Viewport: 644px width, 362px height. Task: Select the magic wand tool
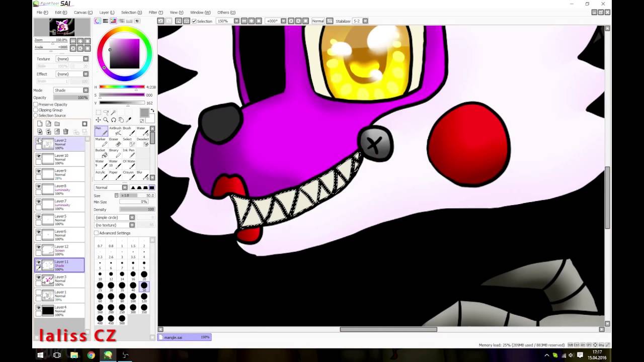coord(114,112)
